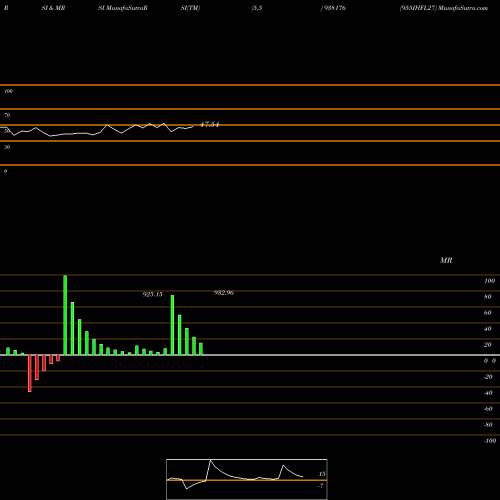This screenshot has height=500, width=500.
Task: Click the MR axis label -100
Action: 490,441
